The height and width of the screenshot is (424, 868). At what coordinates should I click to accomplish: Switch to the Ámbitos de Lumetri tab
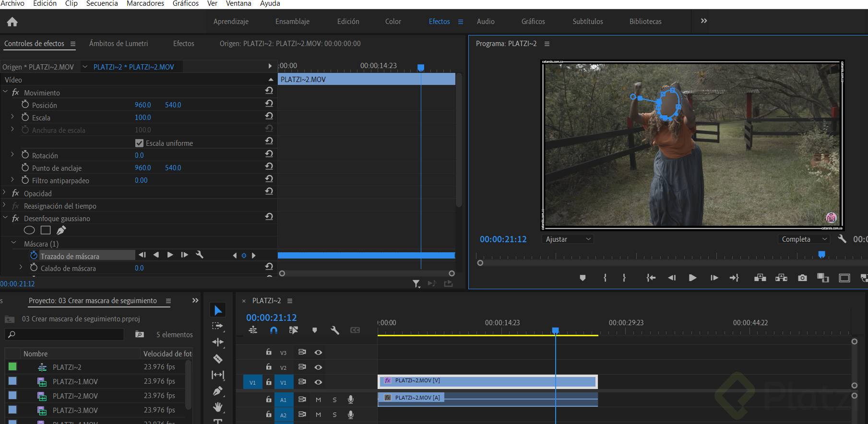(119, 44)
